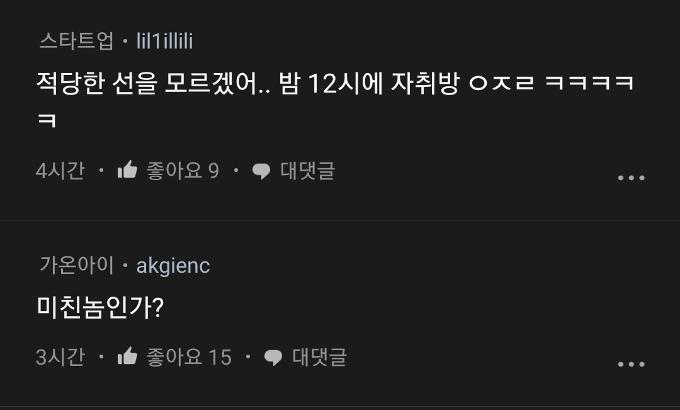The image size is (680, 410).
Task: Open three-dot options for akgienc's comment
Action: [x=631, y=363]
